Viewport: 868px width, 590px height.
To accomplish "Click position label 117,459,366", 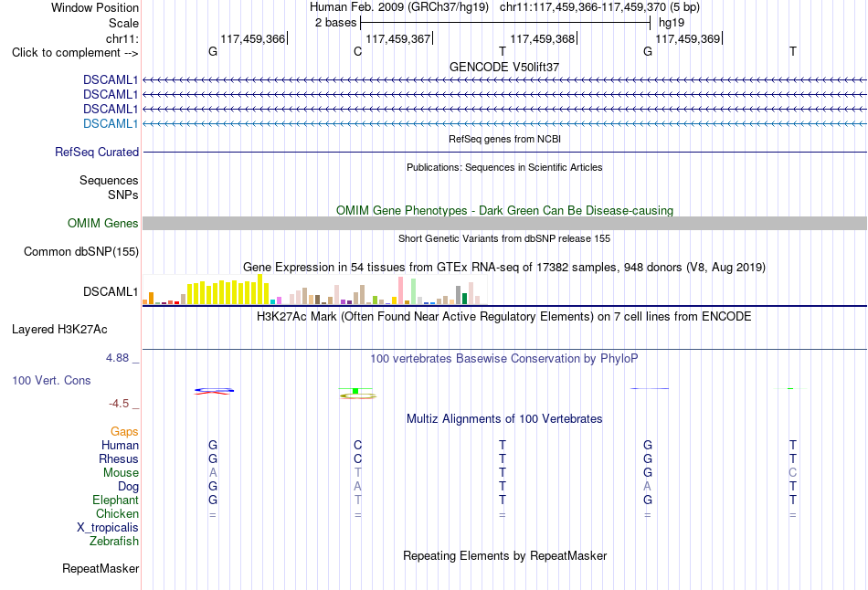I will coord(252,38).
